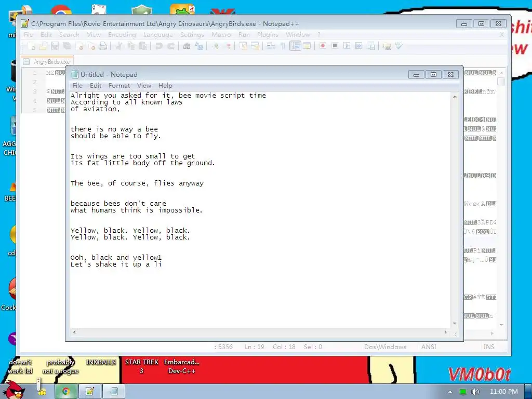
Task: Click the Stop Recording macro icon
Action: (x=335, y=46)
